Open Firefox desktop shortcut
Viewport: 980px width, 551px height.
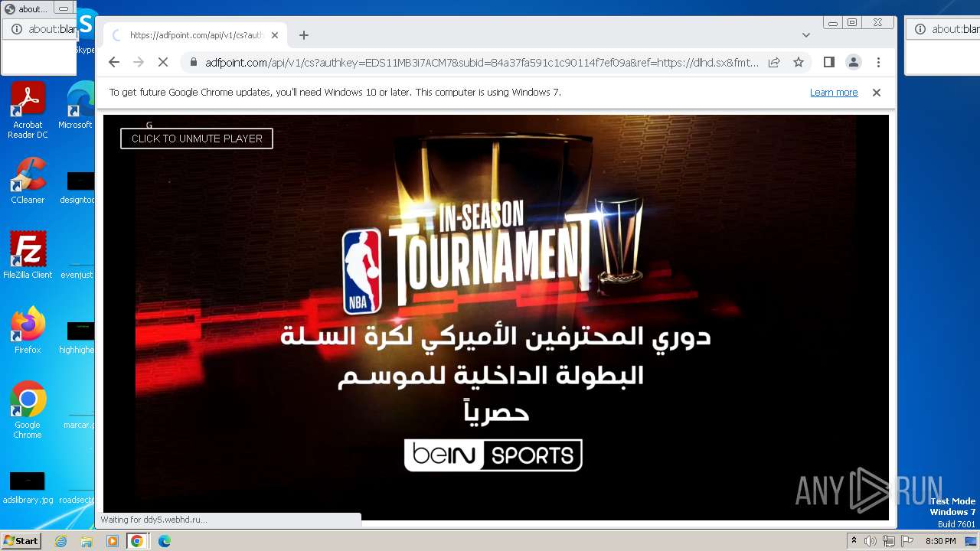[x=28, y=331]
